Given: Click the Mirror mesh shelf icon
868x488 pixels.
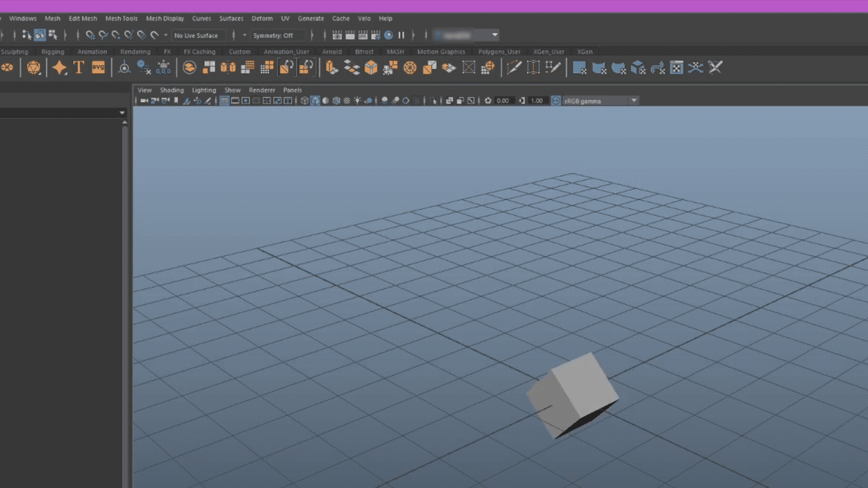Looking at the screenshot, I should [229, 67].
